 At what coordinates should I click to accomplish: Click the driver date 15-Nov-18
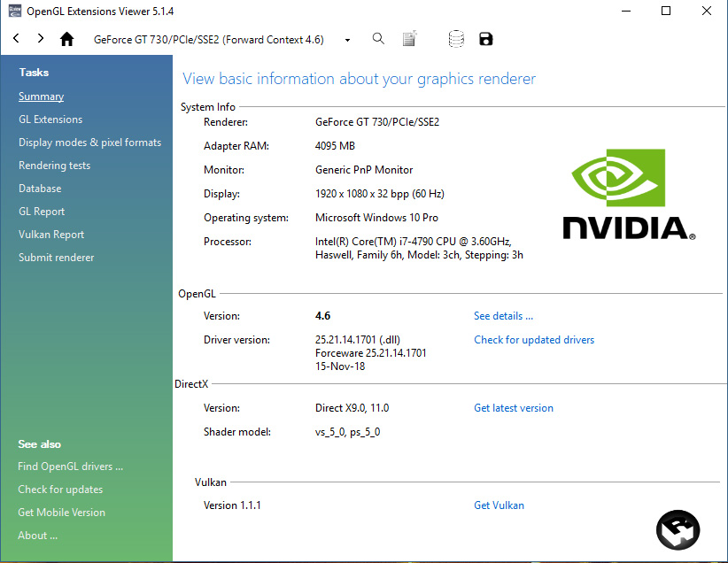(x=340, y=366)
